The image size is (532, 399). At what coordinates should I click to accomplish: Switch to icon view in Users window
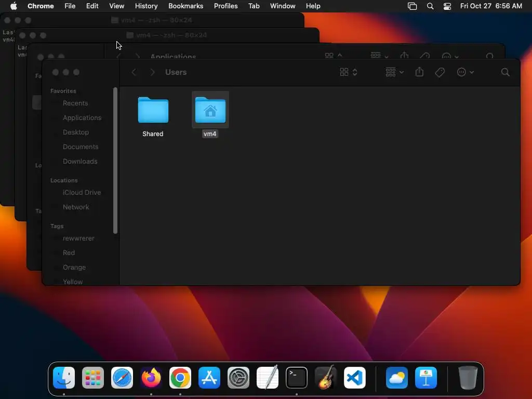point(344,72)
